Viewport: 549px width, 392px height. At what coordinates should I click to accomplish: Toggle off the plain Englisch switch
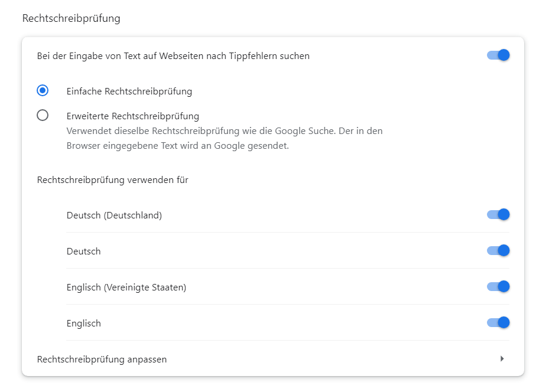pos(498,322)
